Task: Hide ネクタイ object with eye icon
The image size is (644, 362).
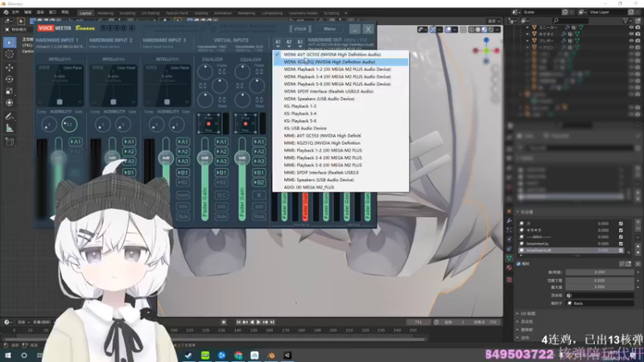Action: [x=631, y=34]
